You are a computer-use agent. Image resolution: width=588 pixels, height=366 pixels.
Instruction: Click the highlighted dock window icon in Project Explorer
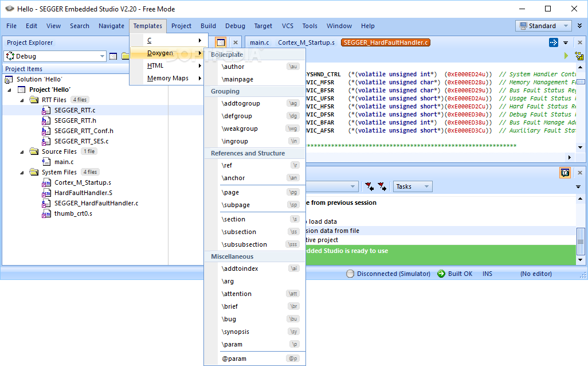[221, 42]
